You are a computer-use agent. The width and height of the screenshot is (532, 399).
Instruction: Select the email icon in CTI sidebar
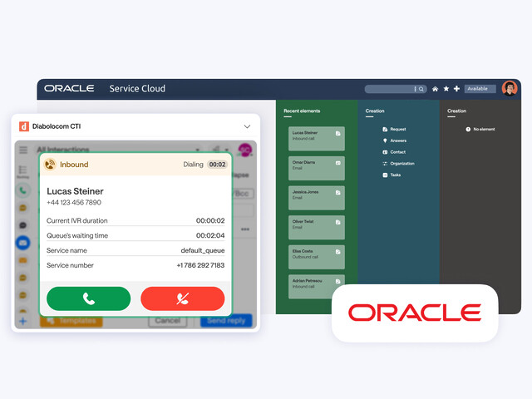pyautogui.click(x=23, y=243)
